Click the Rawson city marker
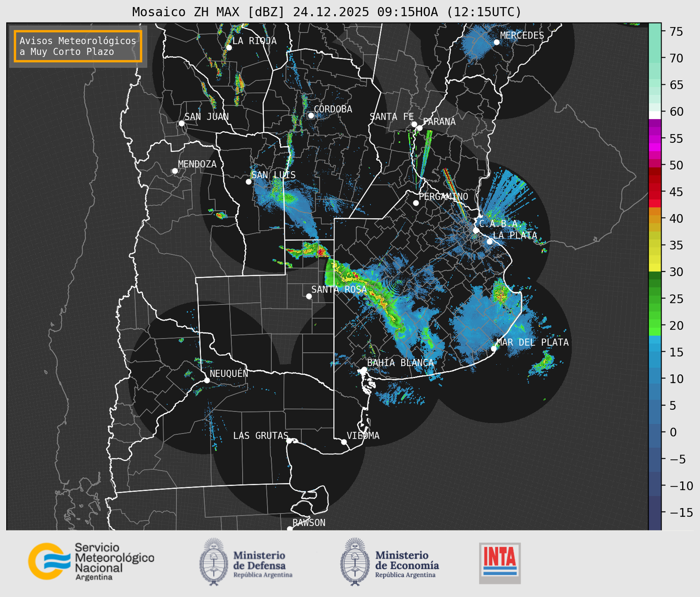This screenshot has width=700, height=597. tap(290, 528)
